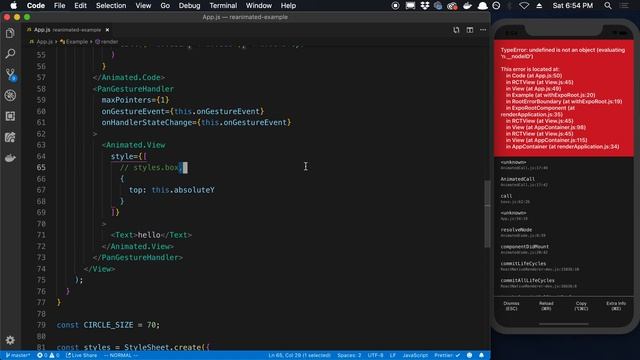Viewport: 640px width, 360px height.
Task: Select the App.js editor tab
Action: 68,30
